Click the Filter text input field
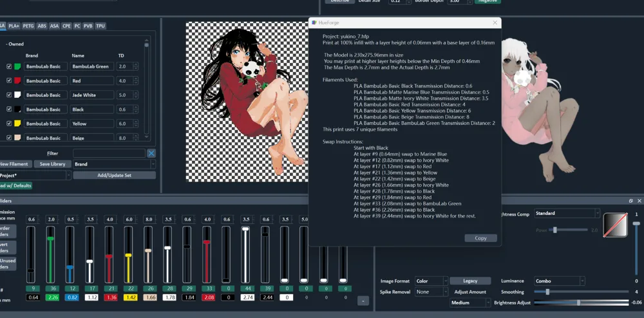This screenshot has width=644, height=318. 109,153
